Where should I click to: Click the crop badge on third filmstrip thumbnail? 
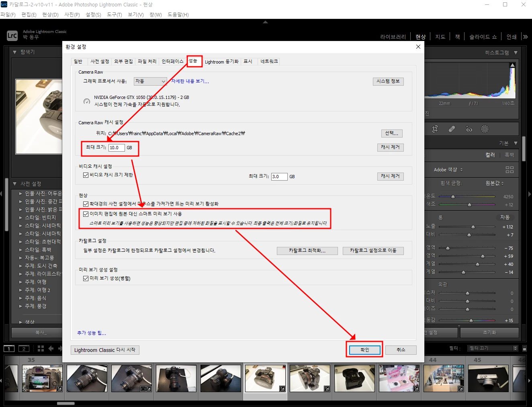pyautogui.click(x=143, y=388)
